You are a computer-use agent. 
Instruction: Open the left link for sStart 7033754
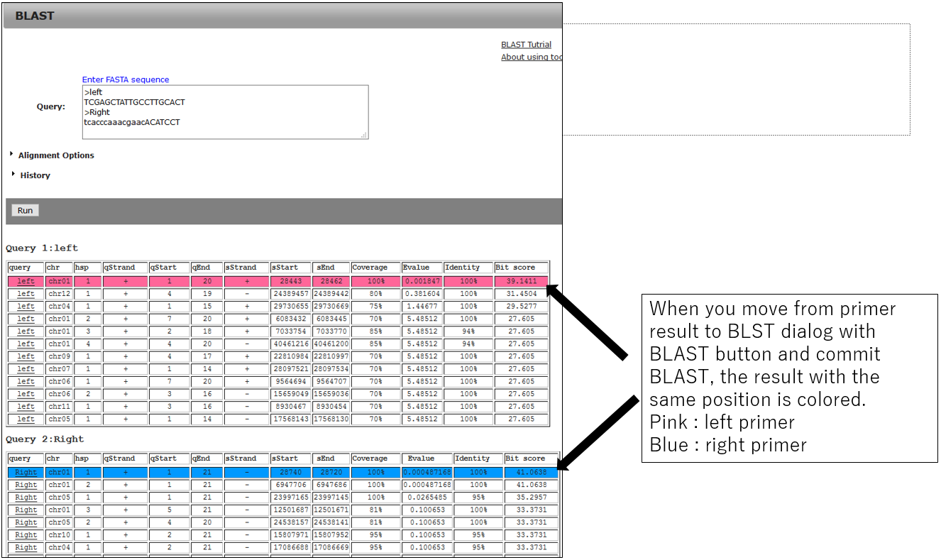click(26, 331)
